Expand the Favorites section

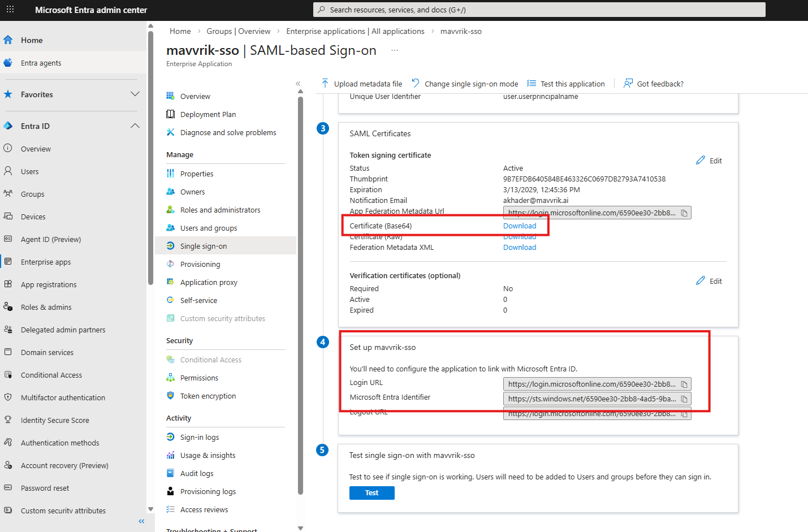pyautogui.click(x=135, y=94)
